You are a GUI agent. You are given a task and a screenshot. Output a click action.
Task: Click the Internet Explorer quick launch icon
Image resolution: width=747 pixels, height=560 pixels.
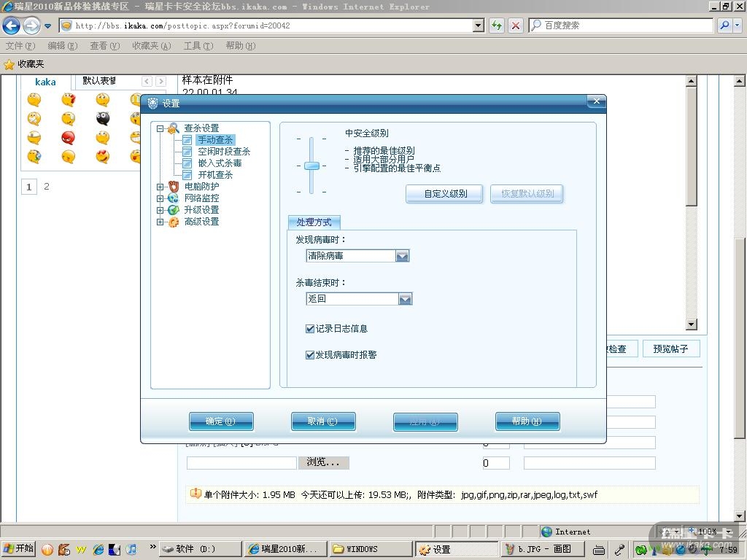(x=98, y=550)
